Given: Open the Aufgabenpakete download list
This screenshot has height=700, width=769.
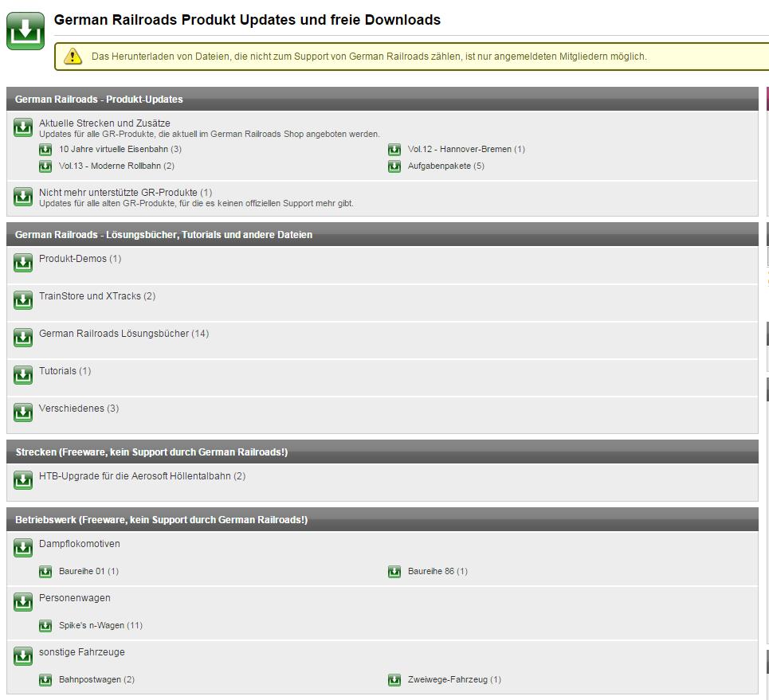Looking at the screenshot, I should (x=439, y=166).
